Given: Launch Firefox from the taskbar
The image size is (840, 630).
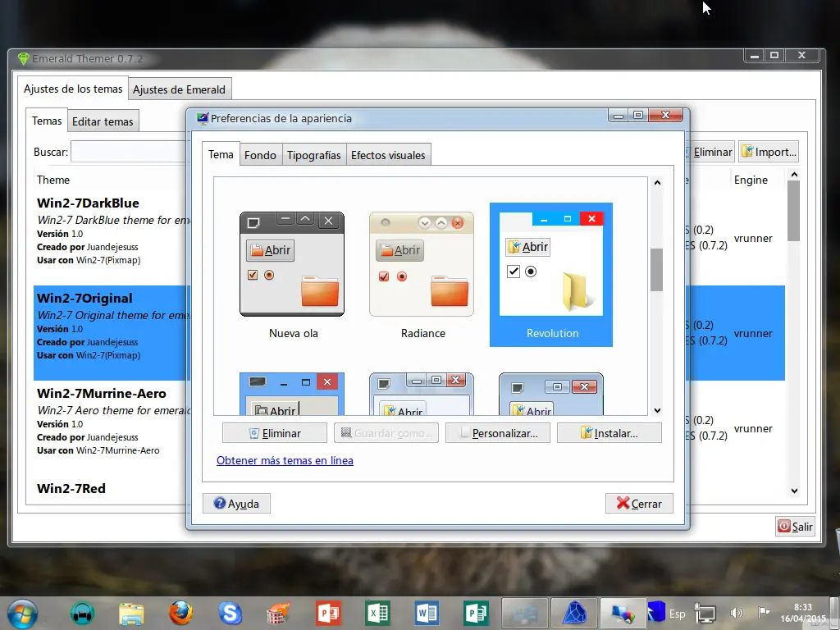Looking at the screenshot, I should pyautogui.click(x=180, y=614).
